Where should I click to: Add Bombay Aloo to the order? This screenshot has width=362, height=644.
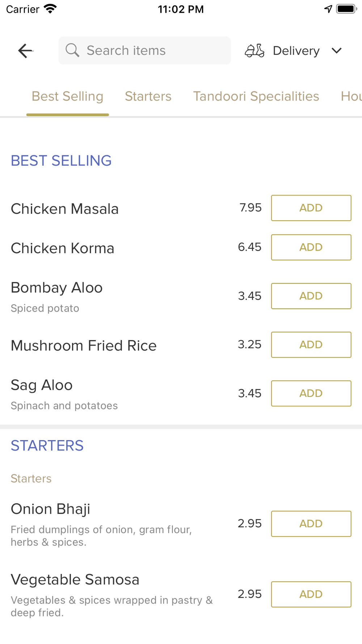point(311,296)
